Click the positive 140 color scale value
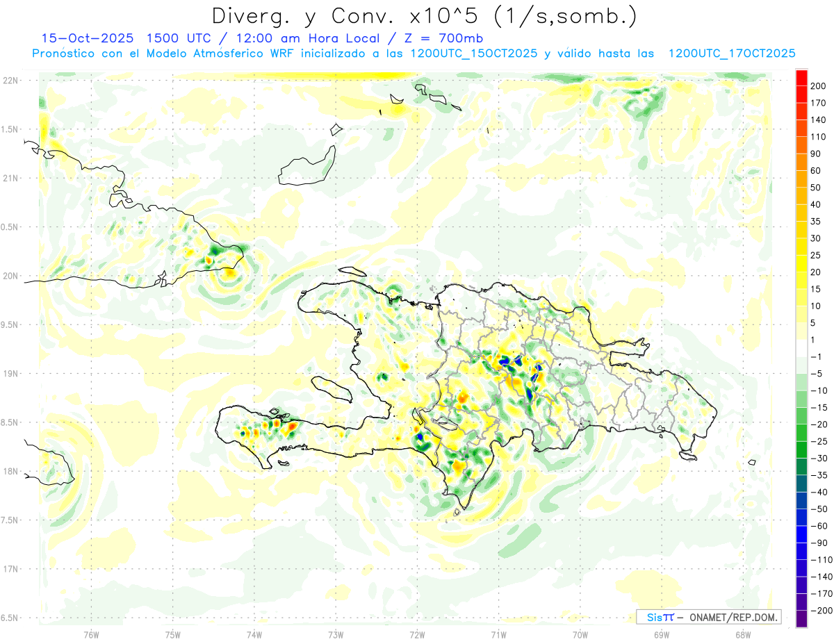This screenshot has height=644, width=834. coord(818,120)
